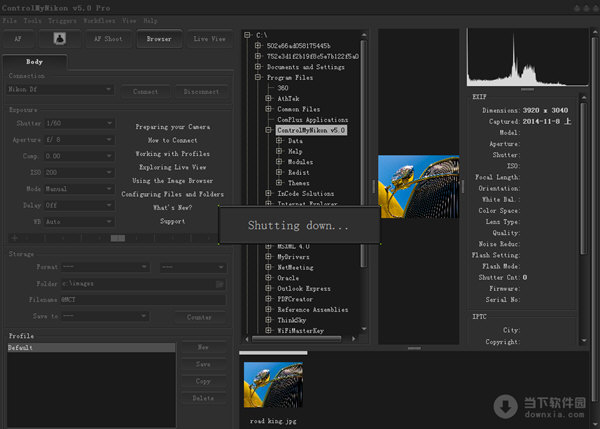Collapse the ControlMyNikon v5.0 folder node
Screen dimensions: 600x429
[269, 130]
